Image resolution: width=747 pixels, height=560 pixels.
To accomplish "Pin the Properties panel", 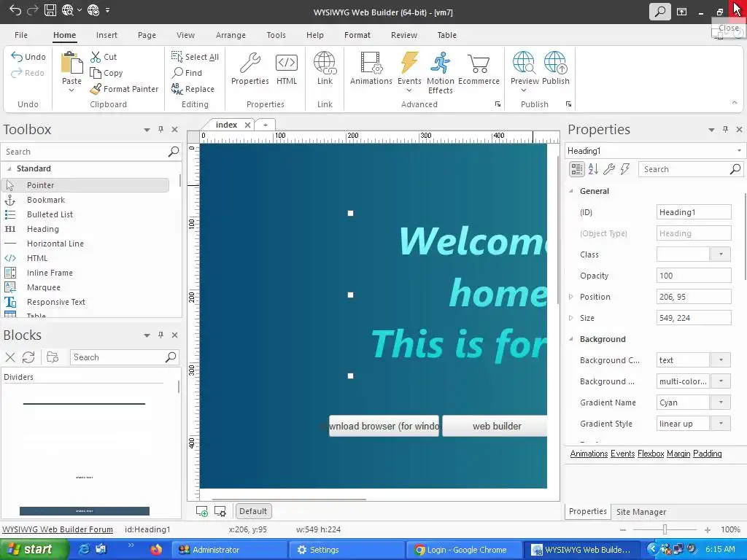I will (x=726, y=129).
